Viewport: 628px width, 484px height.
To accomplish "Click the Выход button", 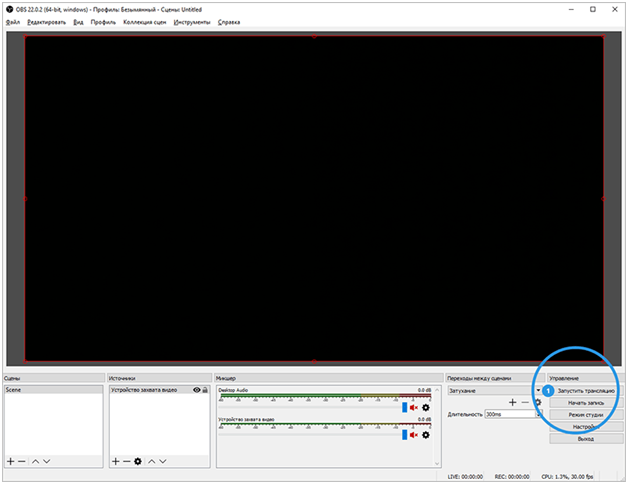I will [586, 439].
